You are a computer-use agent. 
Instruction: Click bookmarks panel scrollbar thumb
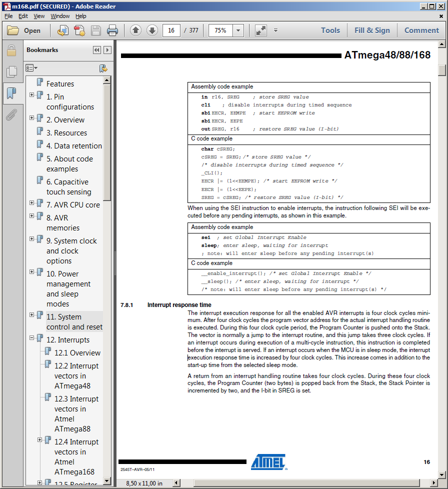coord(107,142)
